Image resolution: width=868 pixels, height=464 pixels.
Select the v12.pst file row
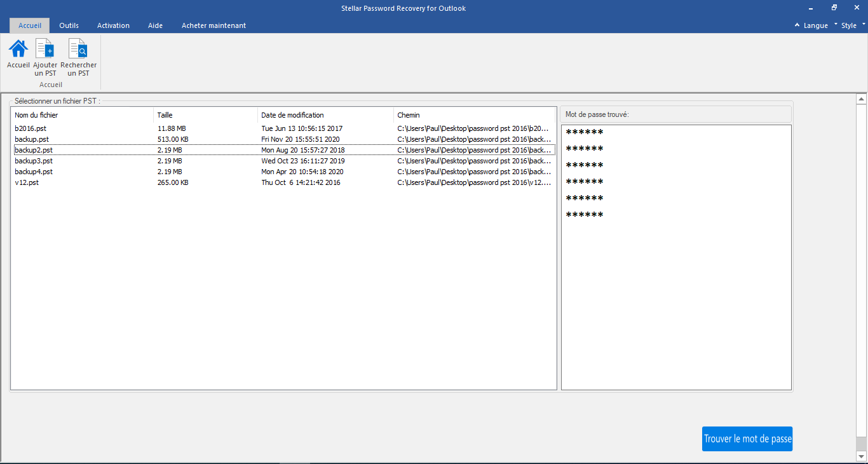pos(283,182)
